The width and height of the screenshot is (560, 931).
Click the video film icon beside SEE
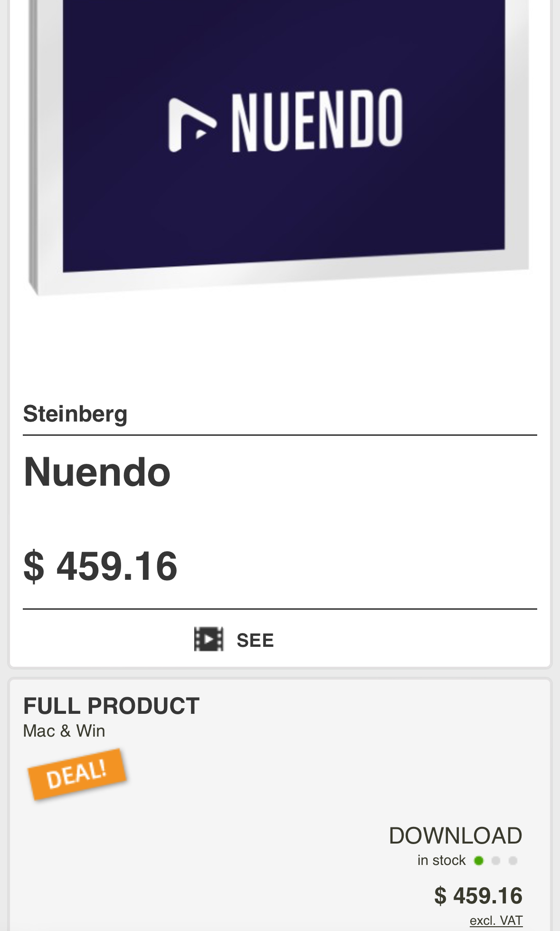tap(209, 639)
